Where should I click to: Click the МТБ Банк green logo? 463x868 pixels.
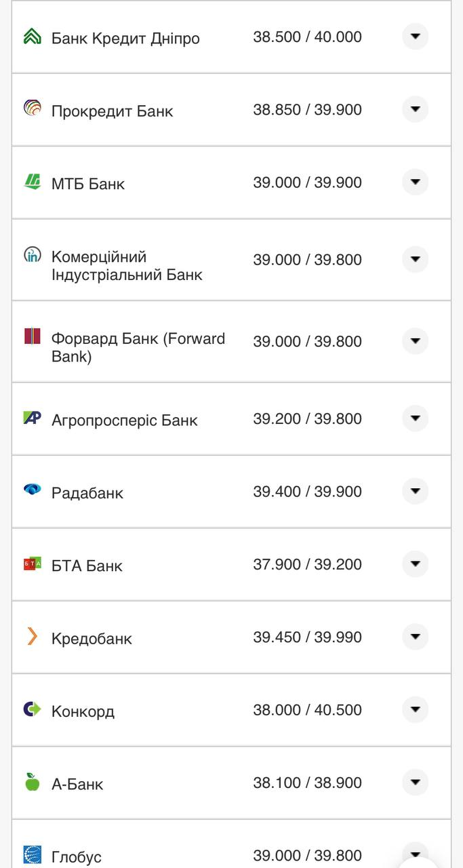pos(32,182)
